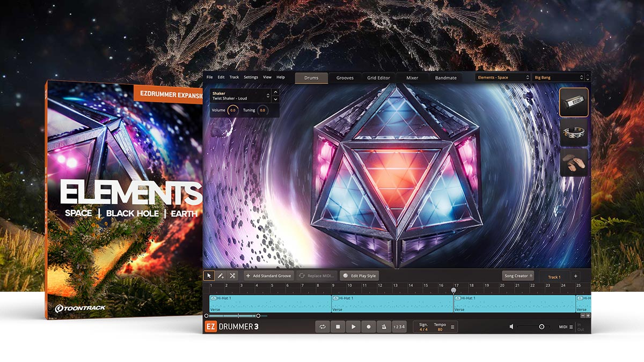644x362 pixels.
Task: Click the time signature value 4/4
Action: [x=424, y=329]
